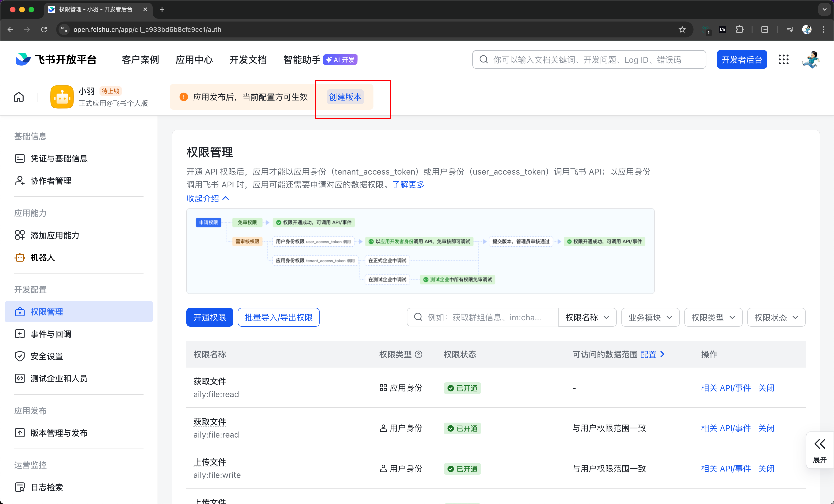
Task: Click the blue 开通权限 button
Action: (210, 317)
